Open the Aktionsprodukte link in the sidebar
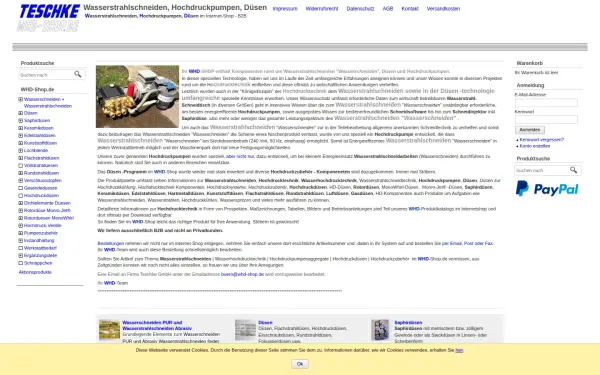600x375 pixels. 35,272
